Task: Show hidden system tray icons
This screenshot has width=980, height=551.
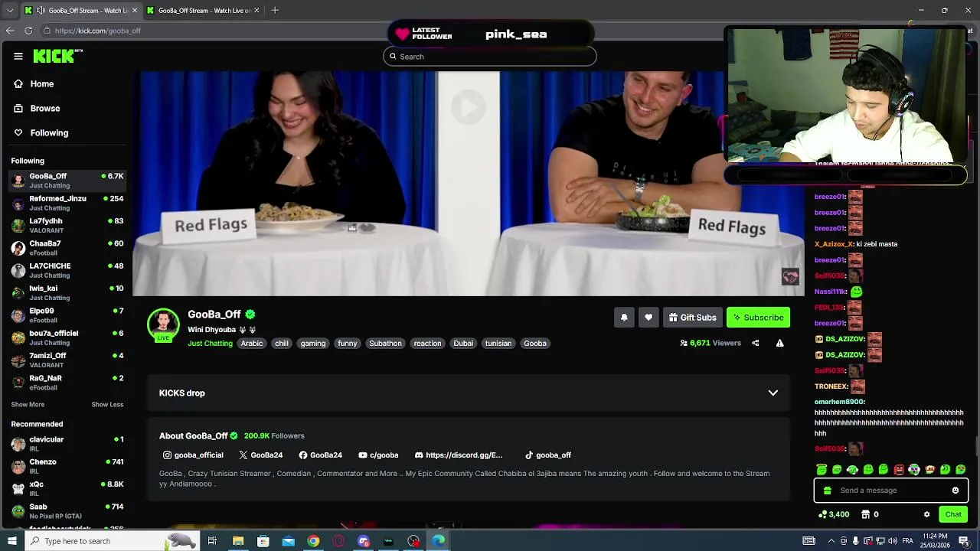Action: coord(831,541)
